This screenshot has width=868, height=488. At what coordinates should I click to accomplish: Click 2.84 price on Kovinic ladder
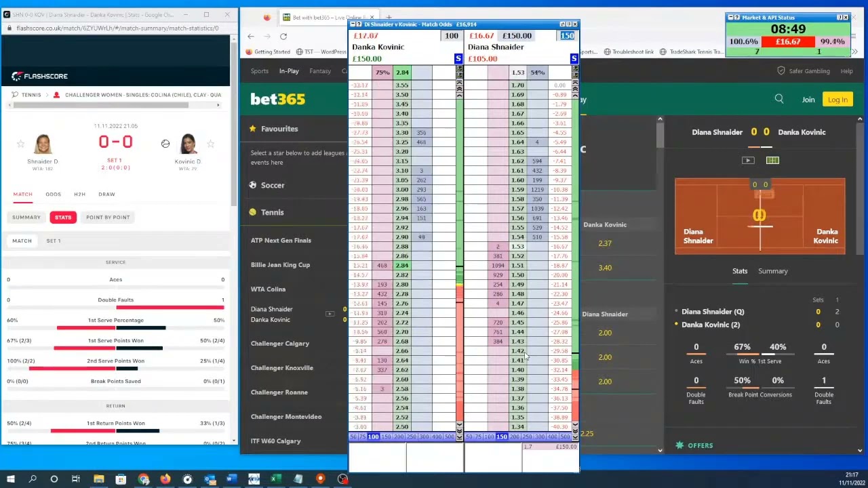point(402,266)
